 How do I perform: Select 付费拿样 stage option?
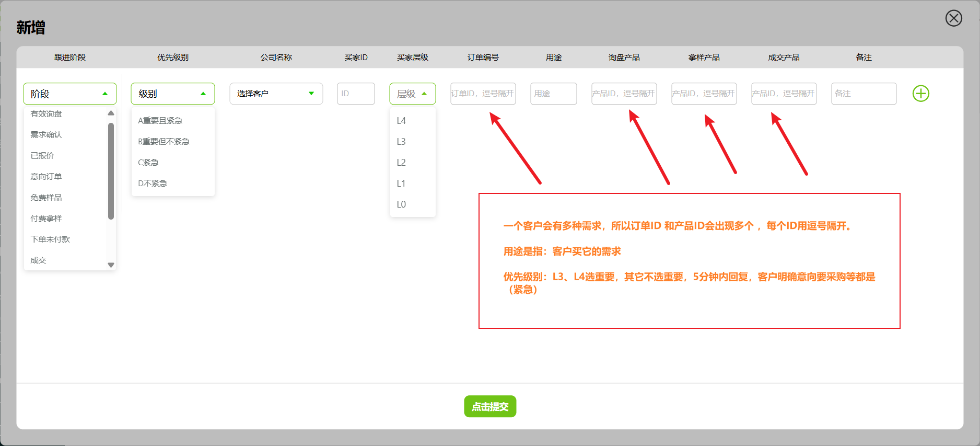46,219
